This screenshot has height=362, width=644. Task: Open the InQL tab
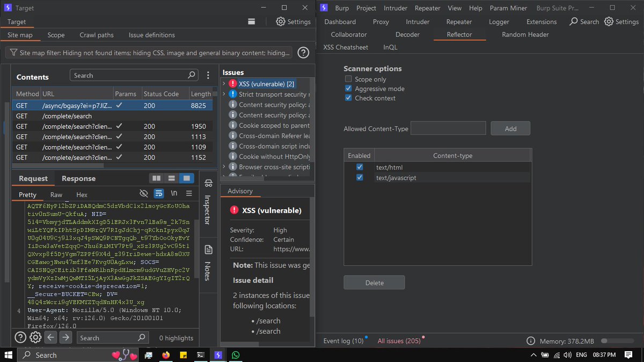[x=390, y=47]
